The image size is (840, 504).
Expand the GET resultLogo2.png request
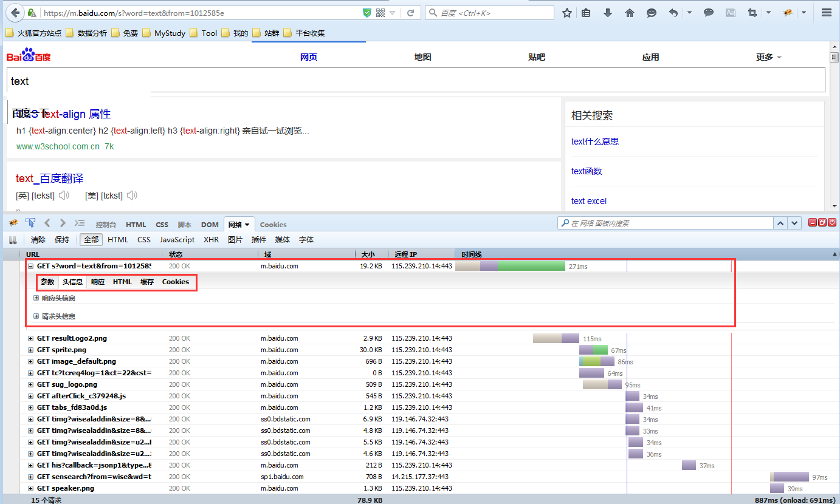[x=31, y=338]
